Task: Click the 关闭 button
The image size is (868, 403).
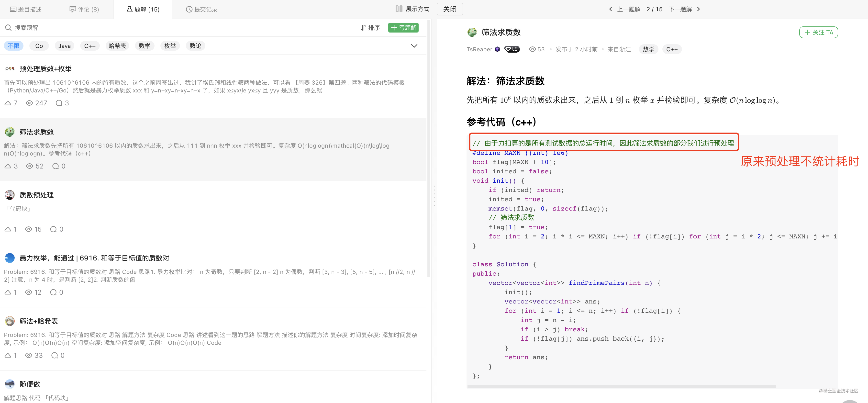Action: tap(449, 9)
